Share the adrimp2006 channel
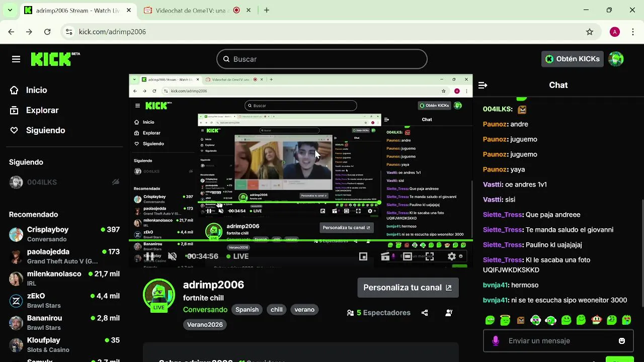 point(425,313)
